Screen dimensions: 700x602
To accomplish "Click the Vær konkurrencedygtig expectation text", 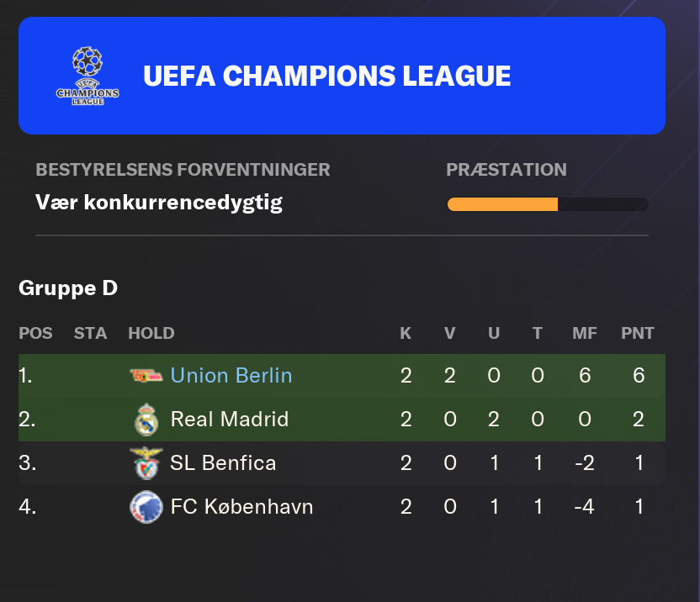I will [159, 203].
